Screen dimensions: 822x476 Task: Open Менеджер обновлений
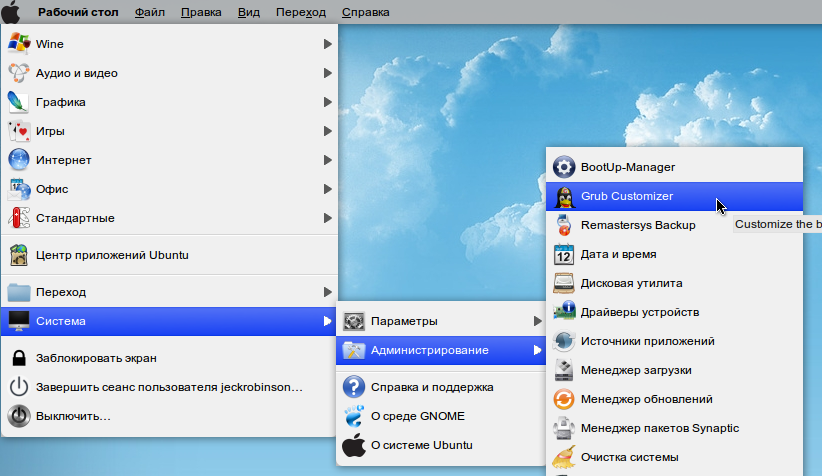[x=674, y=399]
